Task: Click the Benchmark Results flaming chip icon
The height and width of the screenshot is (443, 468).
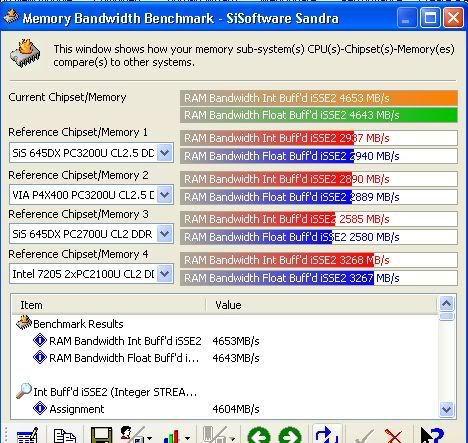Action: (x=24, y=323)
